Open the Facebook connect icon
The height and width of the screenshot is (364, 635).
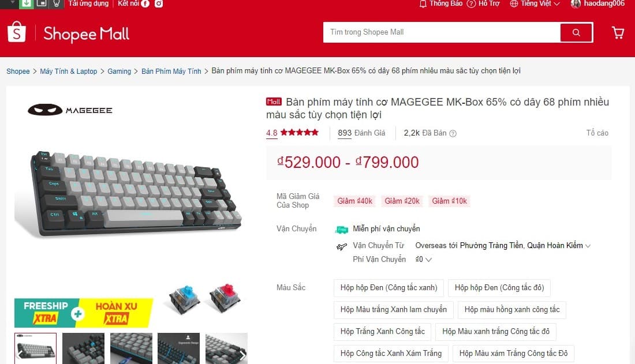[x=145, y=3]
